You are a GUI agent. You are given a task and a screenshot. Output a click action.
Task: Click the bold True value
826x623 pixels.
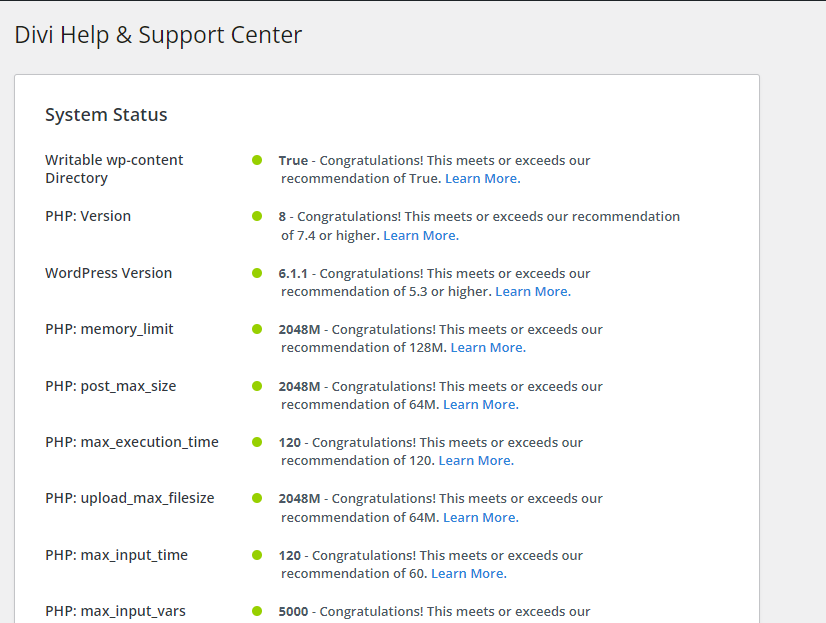[293, 161]
